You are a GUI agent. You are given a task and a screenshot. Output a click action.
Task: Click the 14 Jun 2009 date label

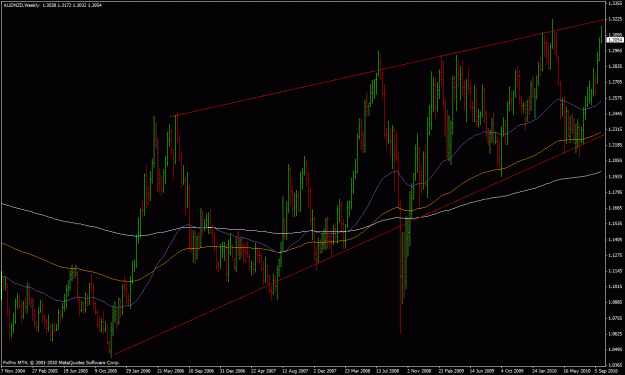coord(483,371)
